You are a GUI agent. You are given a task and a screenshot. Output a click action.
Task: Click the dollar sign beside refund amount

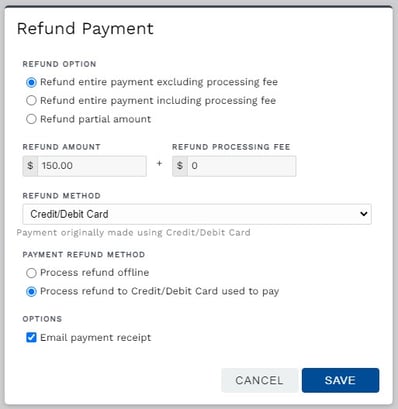(x=30, y=166)
